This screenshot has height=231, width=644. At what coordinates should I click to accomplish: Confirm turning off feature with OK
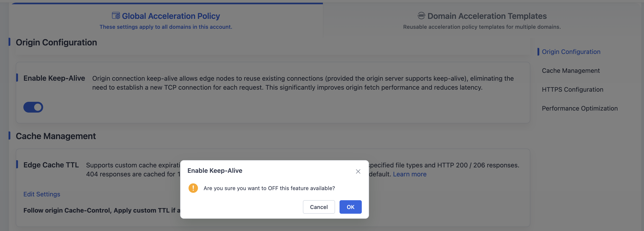[350, 207]
